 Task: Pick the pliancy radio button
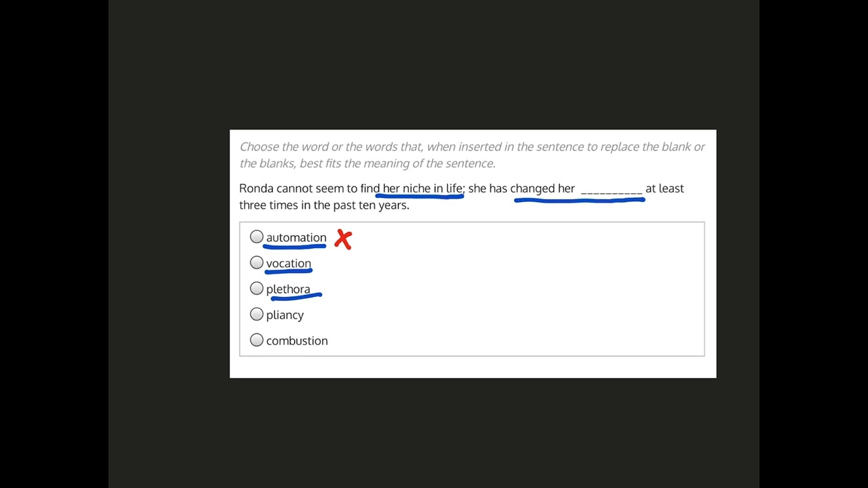[256, 314]
